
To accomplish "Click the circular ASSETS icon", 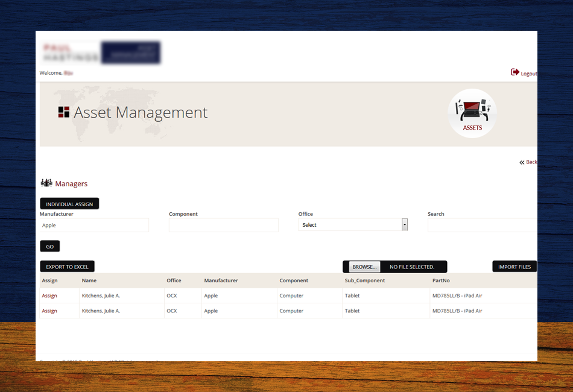I will [x=472, y=113].
